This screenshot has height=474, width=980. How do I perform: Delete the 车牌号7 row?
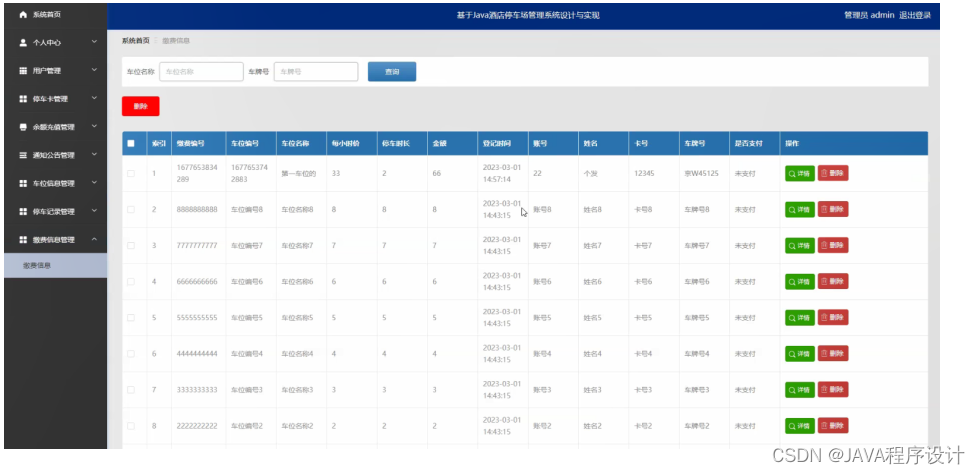pos(833,245)
